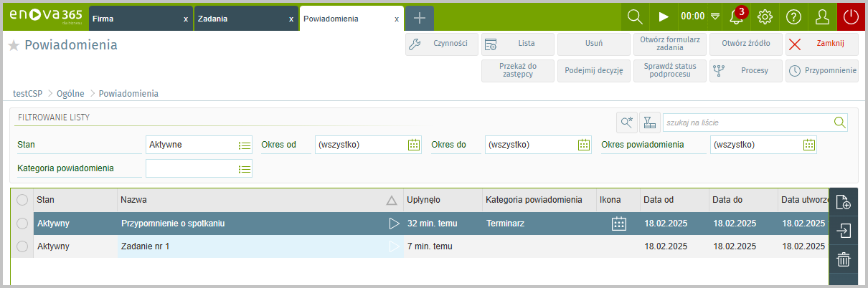Start the timer with play icon

(662, 16)
